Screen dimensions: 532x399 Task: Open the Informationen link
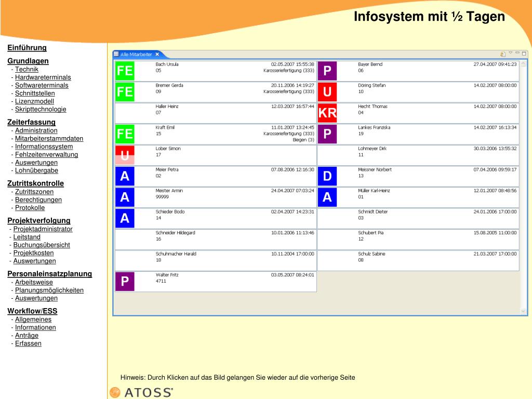pos(36,327)
